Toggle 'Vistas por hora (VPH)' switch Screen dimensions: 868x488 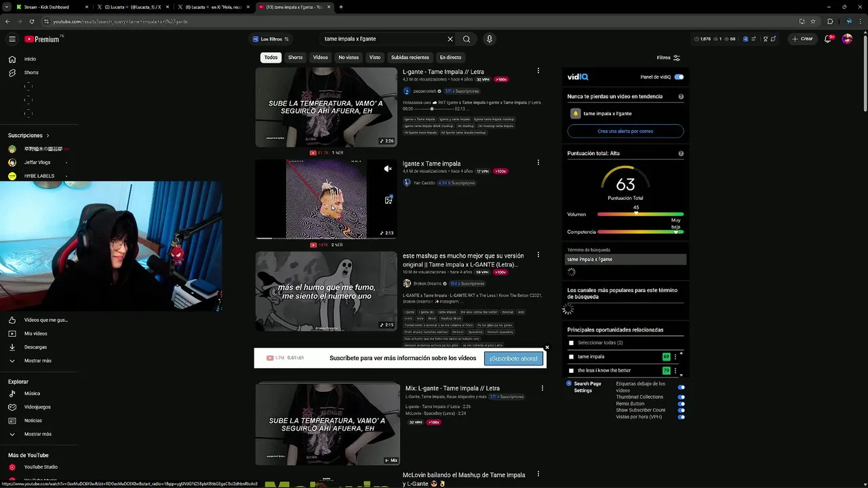point(681,417)
